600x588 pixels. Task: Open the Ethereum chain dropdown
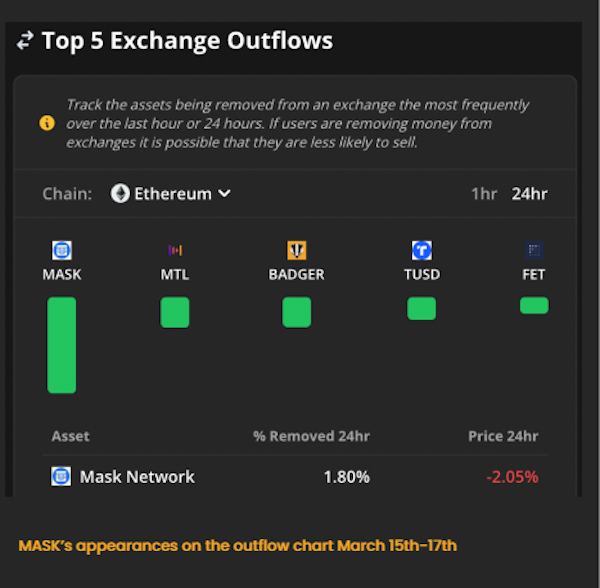(171, 193)
